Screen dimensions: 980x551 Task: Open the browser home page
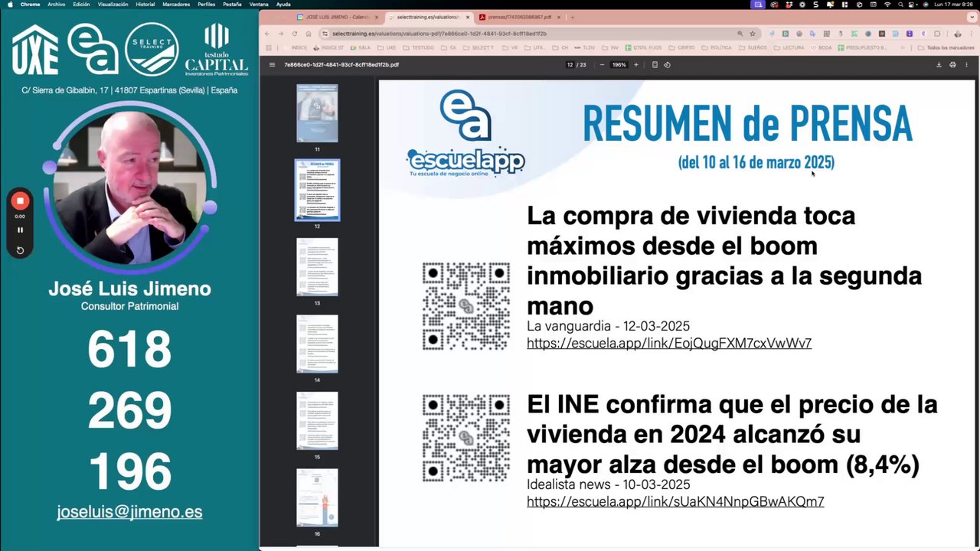[309, 34]
